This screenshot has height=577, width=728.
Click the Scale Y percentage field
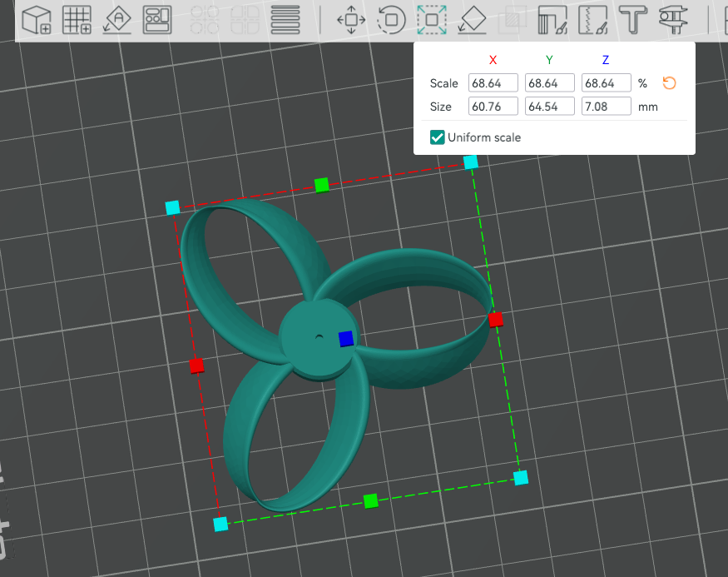pyautogui.click(x=550, y=83)
